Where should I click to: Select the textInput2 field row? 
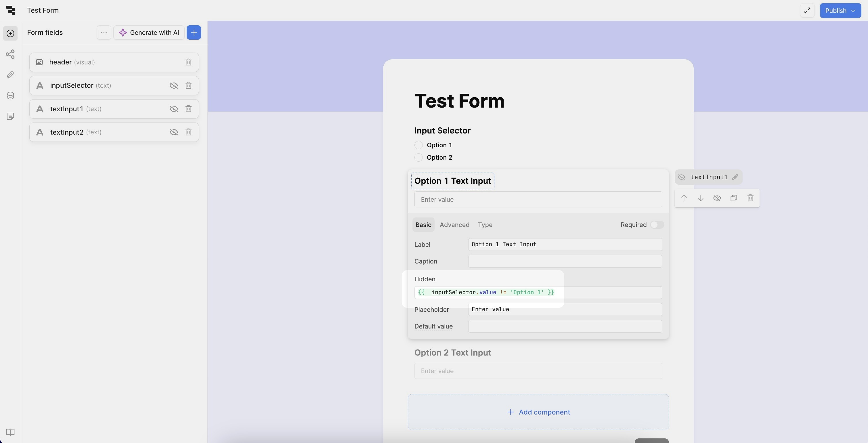tap(114, 132)
